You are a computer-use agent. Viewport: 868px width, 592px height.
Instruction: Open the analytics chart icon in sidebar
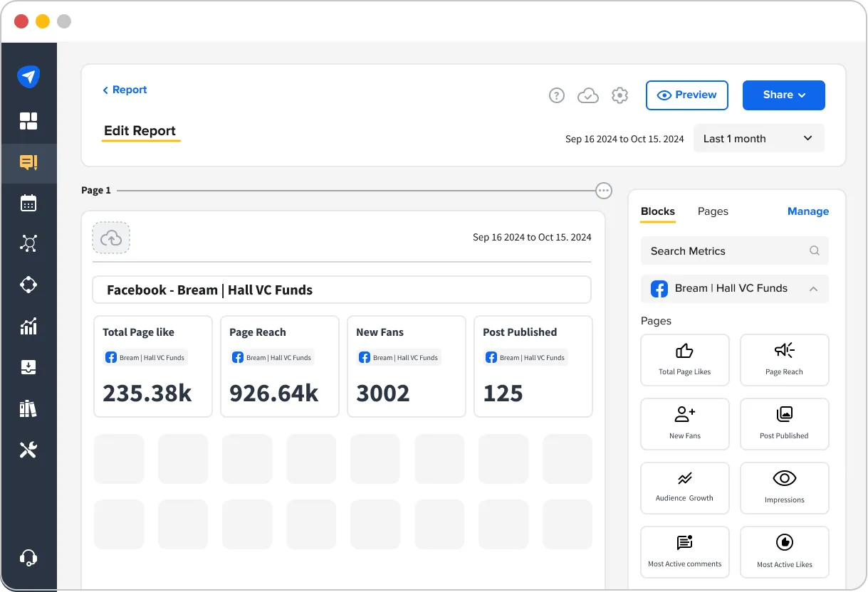coord(29,326)
